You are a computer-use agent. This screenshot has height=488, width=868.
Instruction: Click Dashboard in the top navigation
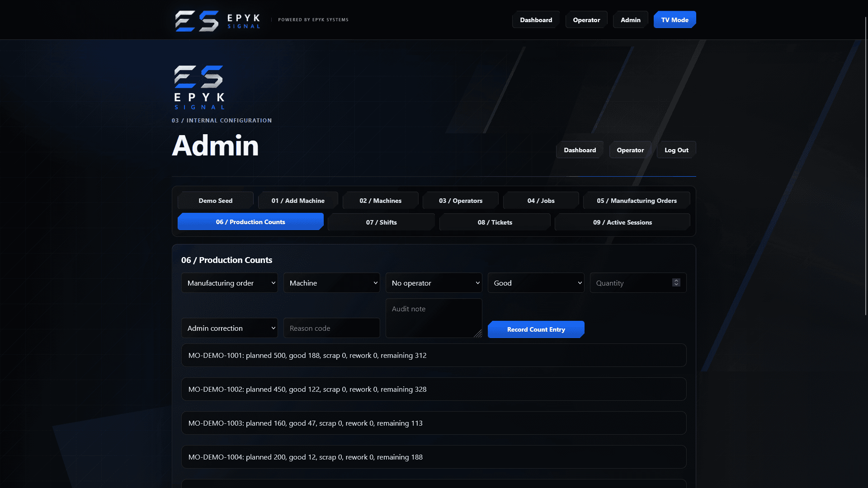pyautogui.click(x=536, y=20)
